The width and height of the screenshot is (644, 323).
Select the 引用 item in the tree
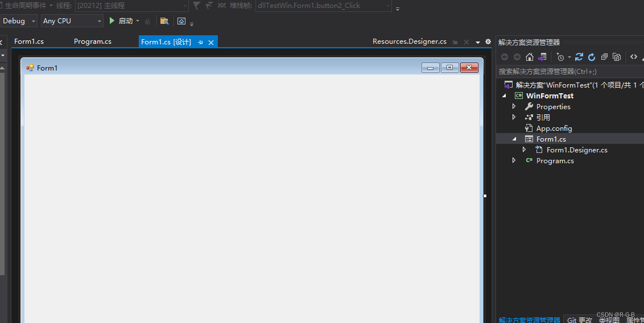[543, 117]
